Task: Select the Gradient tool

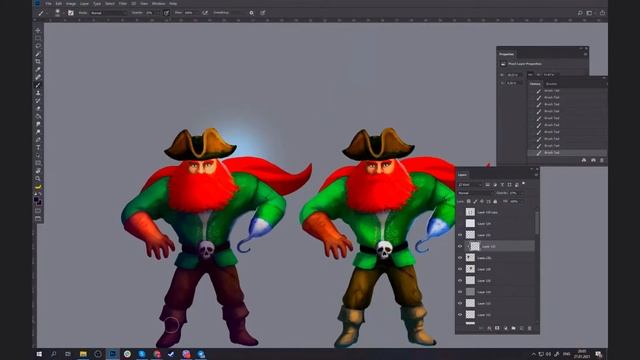Action: point(38,116)
